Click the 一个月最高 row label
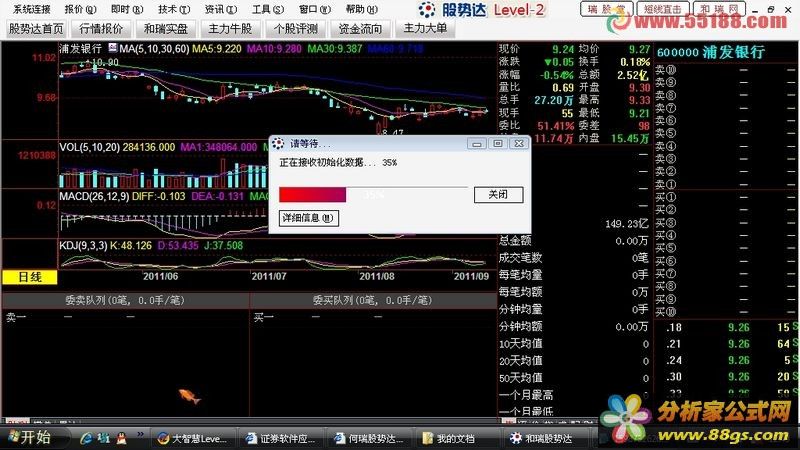This screenshot has width=800, height=450. (526, 395)
